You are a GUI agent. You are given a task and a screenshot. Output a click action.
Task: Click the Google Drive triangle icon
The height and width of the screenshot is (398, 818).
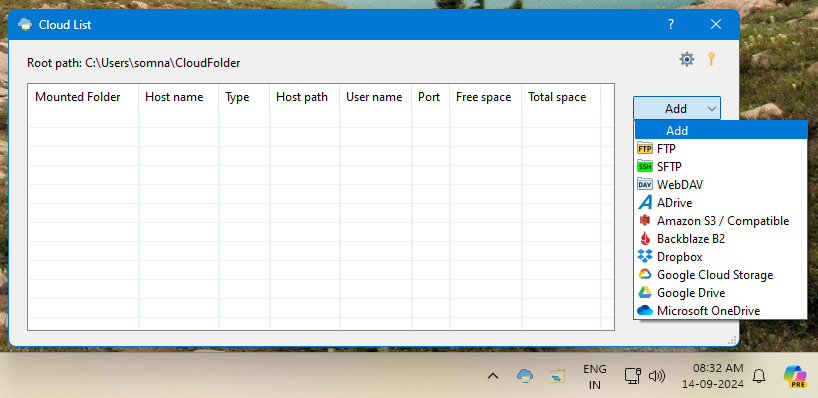[645, 293]
